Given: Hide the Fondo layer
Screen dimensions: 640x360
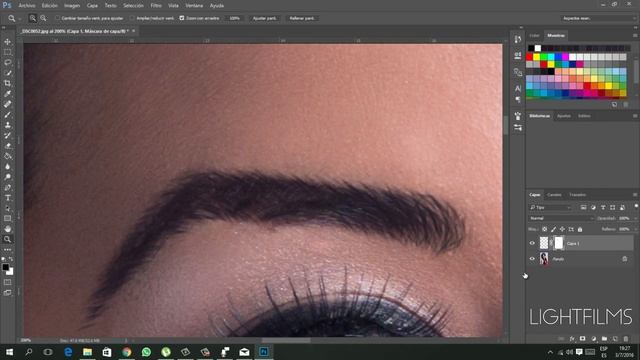Looking at the screenshot, I should pos(532,259).
